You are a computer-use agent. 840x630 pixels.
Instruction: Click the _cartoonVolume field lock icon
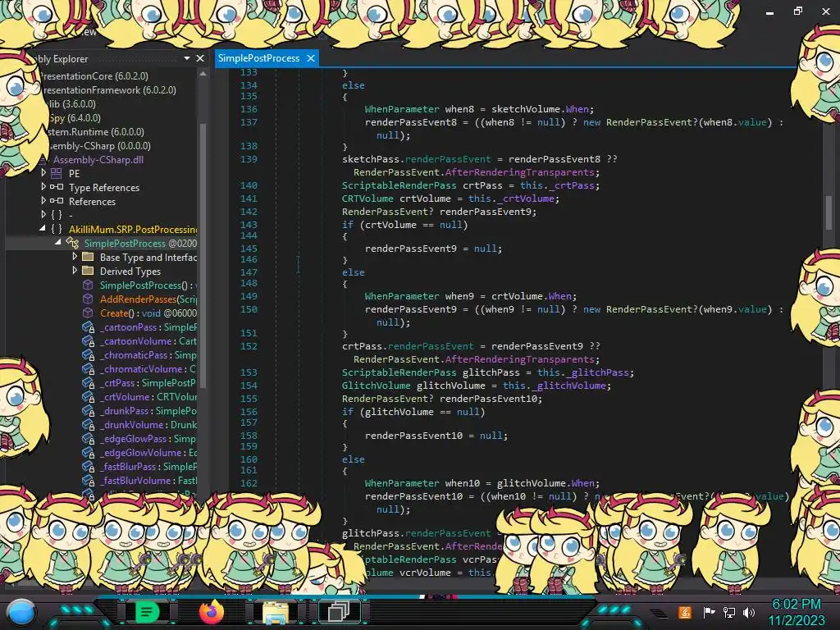89,340
